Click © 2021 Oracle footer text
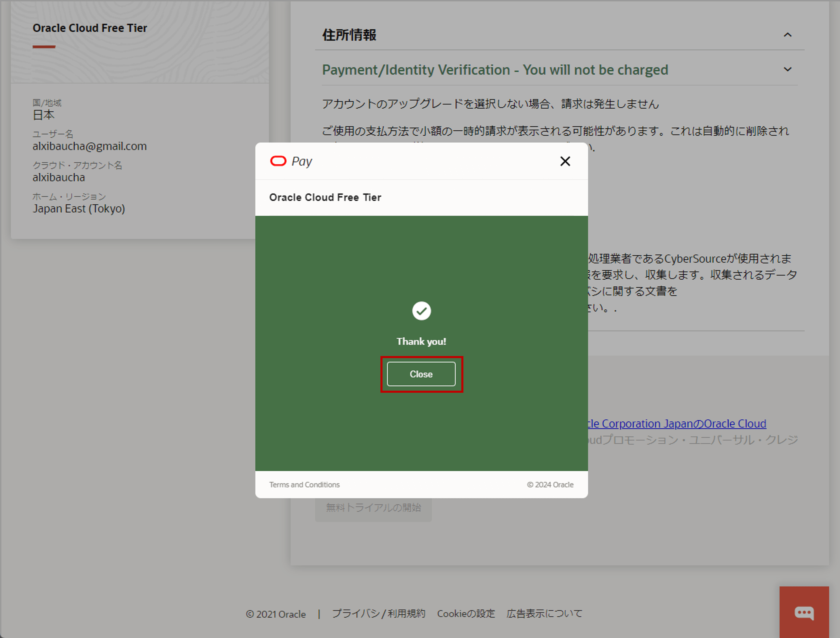The width and height of the screenshot is (840, 638). pos(276,614)
